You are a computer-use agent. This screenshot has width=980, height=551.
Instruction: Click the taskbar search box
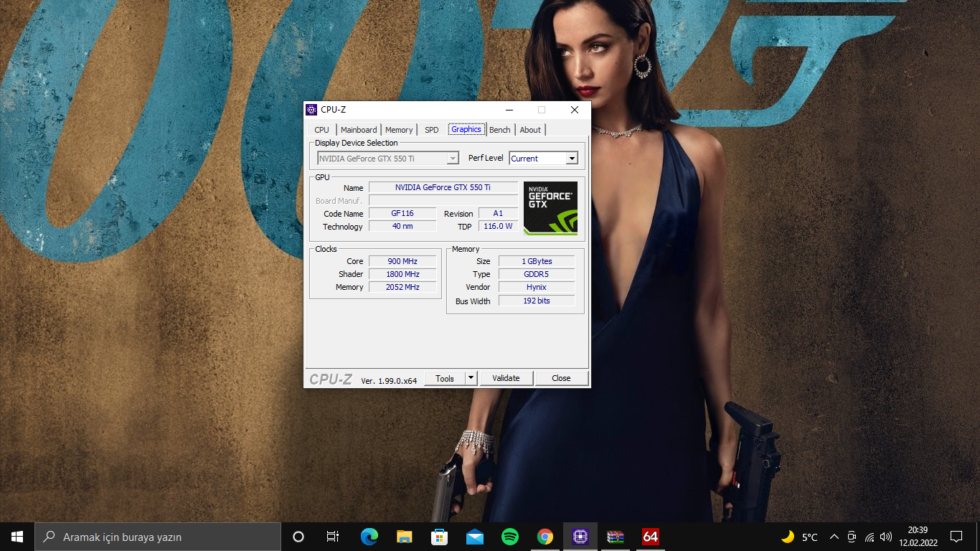[x=158, y=537]
